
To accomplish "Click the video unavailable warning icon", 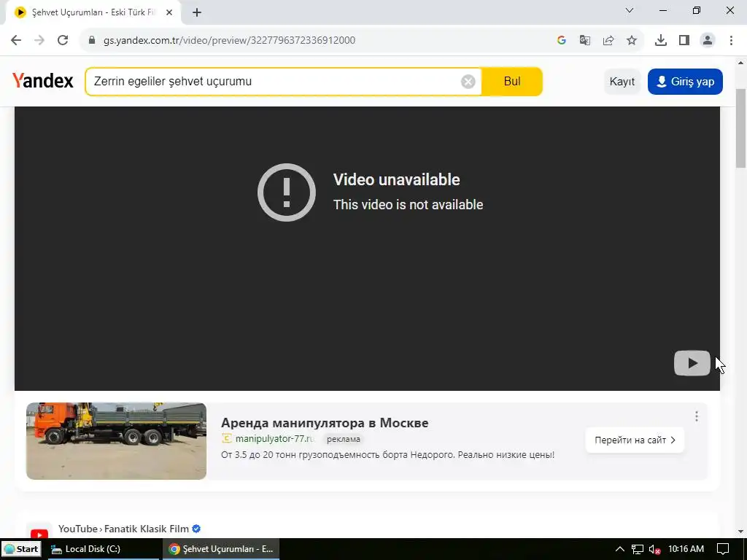I will [x=286, y=192].
